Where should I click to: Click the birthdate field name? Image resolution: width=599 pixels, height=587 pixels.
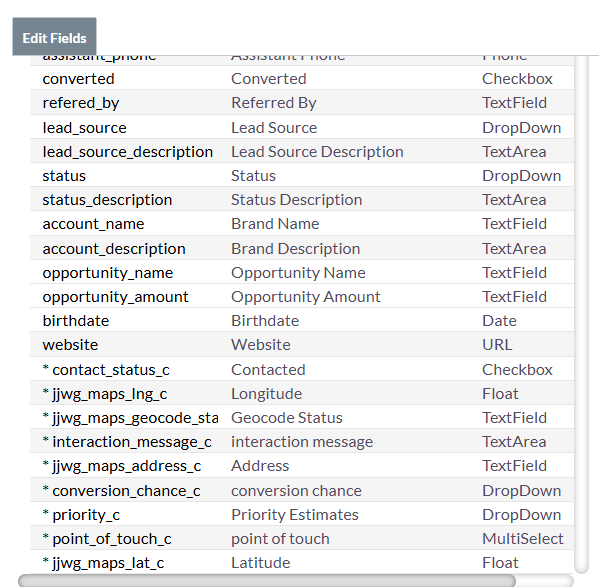click(76, 321)
